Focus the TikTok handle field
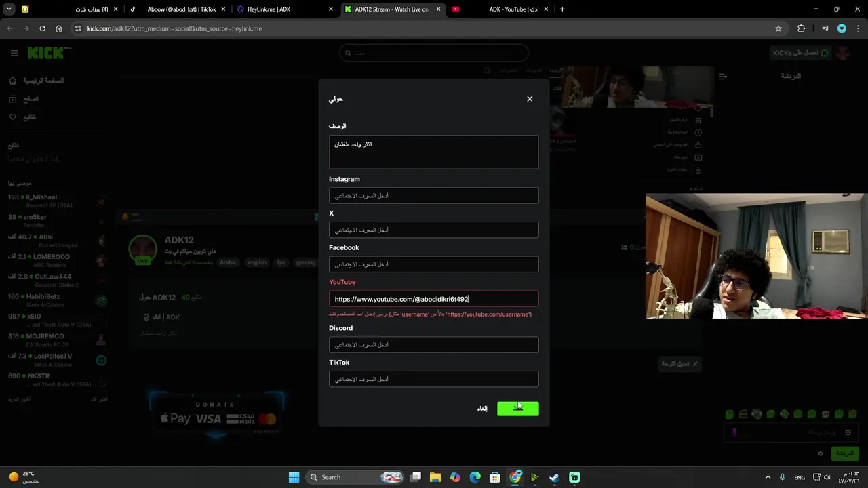The image size is (868, 488). click(x=433, y=380)
